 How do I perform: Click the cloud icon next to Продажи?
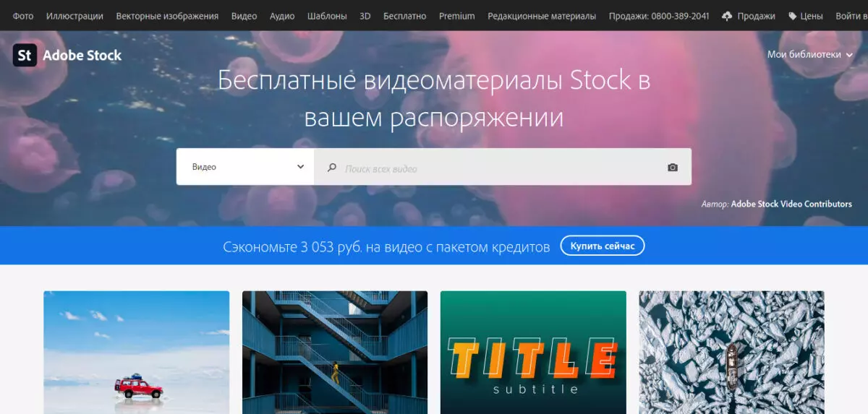727,16
